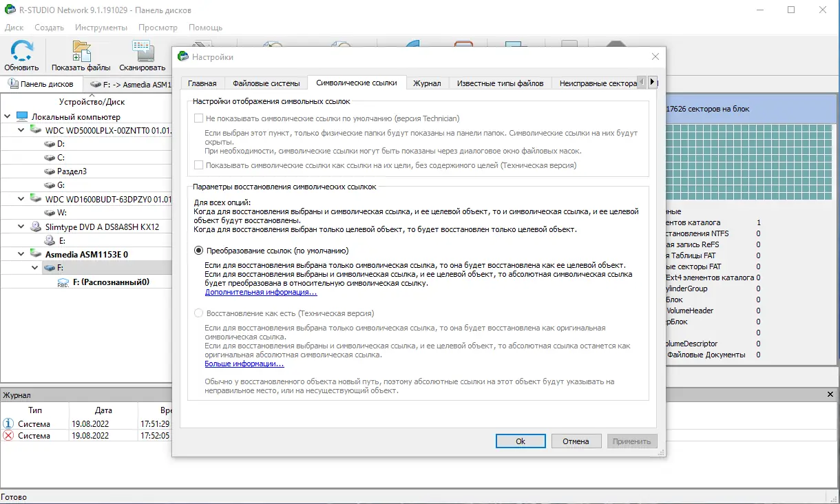Collapse the Локальный компьютер tree node
The width and height of the screenshot is (840, 504).
pyautogui.click(x=8, y=117)
